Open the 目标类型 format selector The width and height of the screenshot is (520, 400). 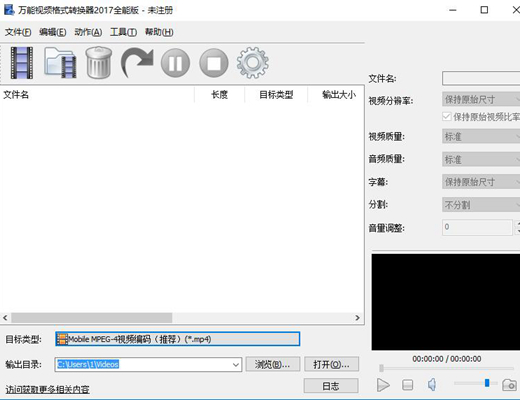(x=178, y=339)
